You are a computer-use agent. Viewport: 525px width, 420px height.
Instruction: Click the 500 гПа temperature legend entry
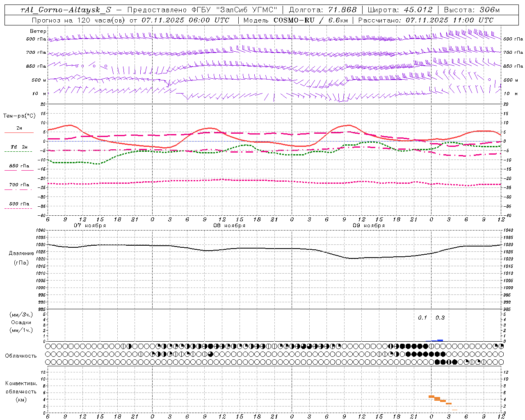coord(19,203)
